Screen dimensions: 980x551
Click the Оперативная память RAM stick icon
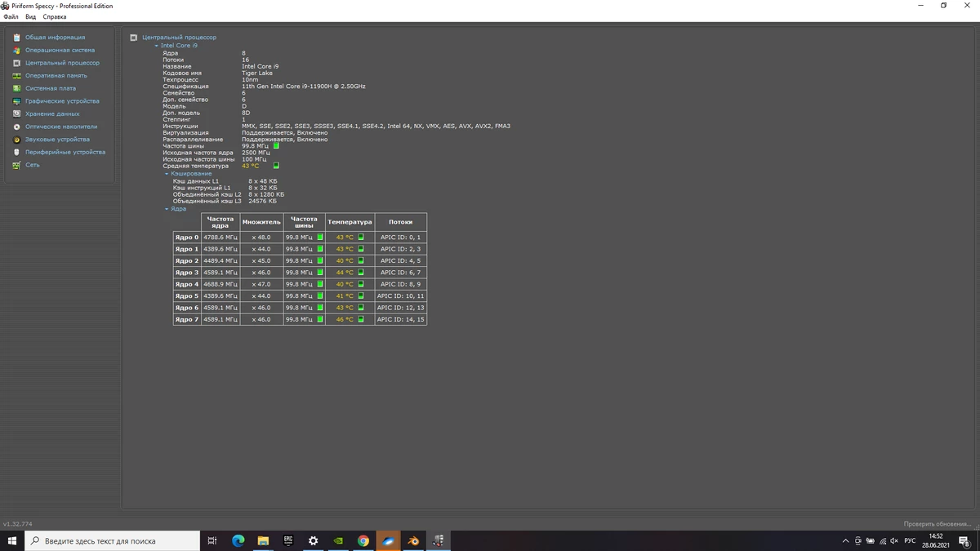(16, 76)
